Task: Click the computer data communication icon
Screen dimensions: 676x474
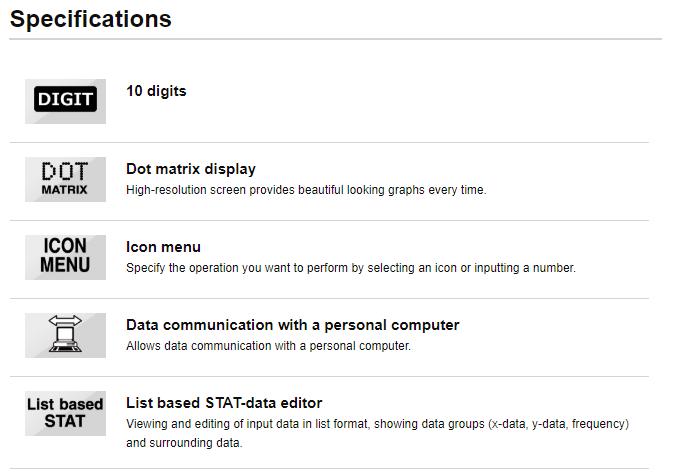Action: pyautogui.click(x=65, y=335)
